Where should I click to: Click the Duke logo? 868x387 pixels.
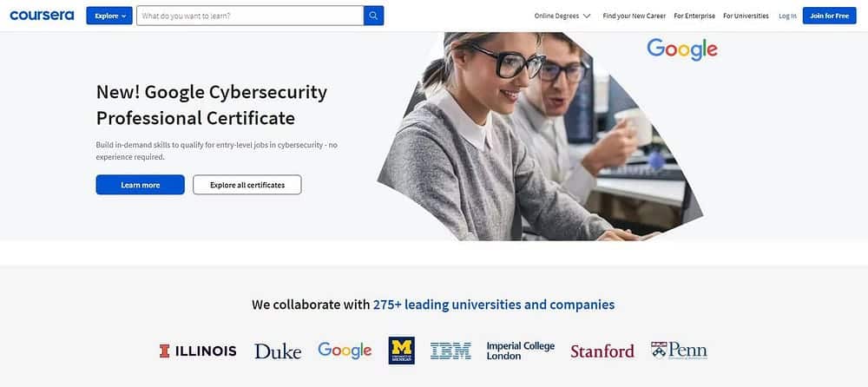tap(278, 351)
